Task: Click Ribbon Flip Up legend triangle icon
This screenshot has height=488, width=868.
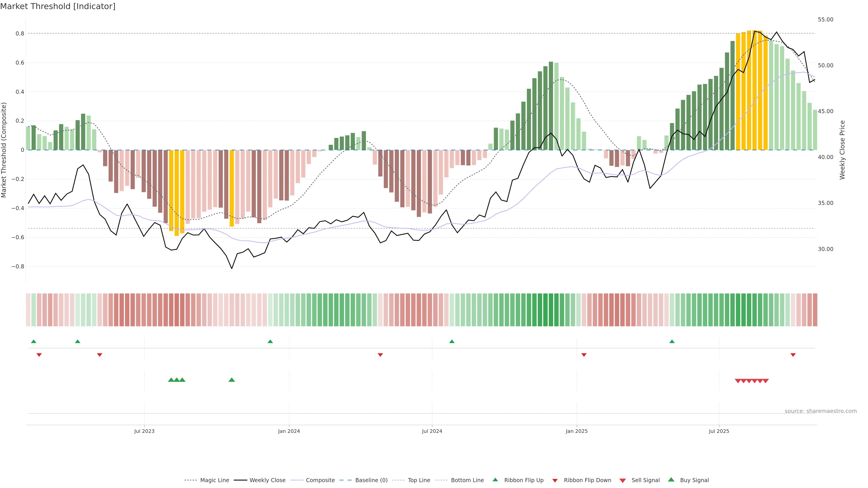Action: click(495, 480)
